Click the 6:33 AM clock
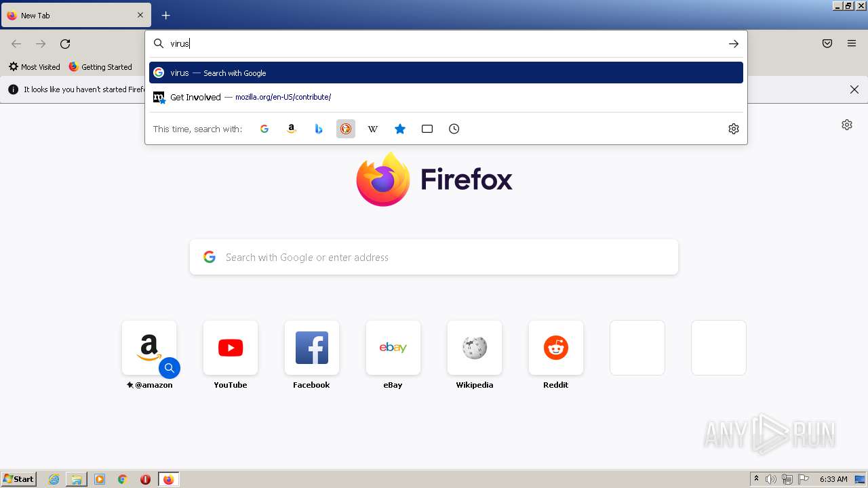The image size is (868, 488). pyautogui.click(x=833, y=479)
